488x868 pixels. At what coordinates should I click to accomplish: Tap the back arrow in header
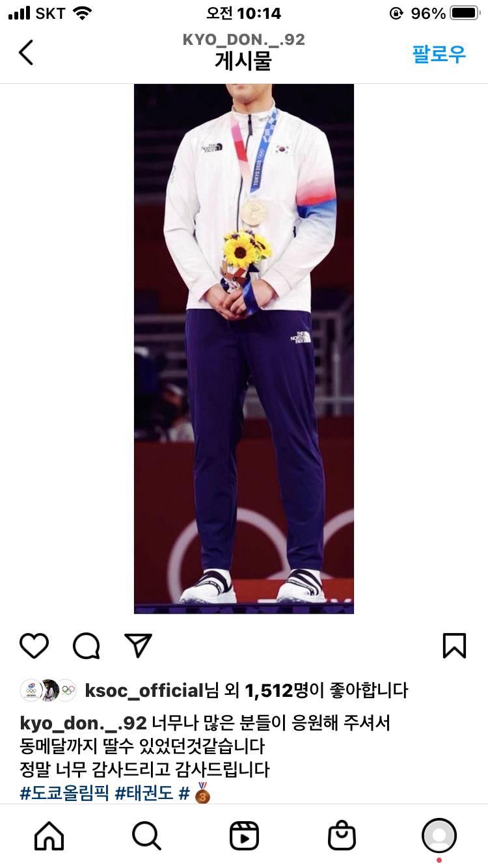[x=25, y=53]
